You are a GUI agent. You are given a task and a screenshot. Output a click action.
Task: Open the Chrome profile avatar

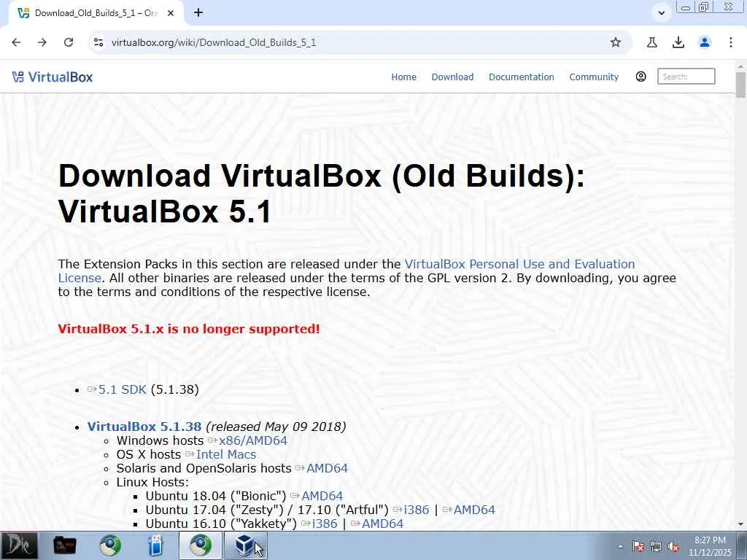tap(705, 42)
